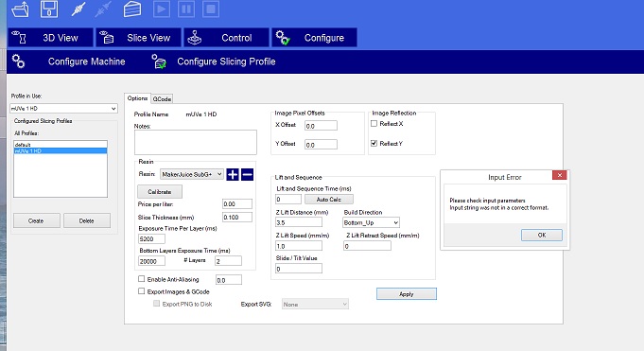
Task: Click the Create profile button
Action: [37, 220]
